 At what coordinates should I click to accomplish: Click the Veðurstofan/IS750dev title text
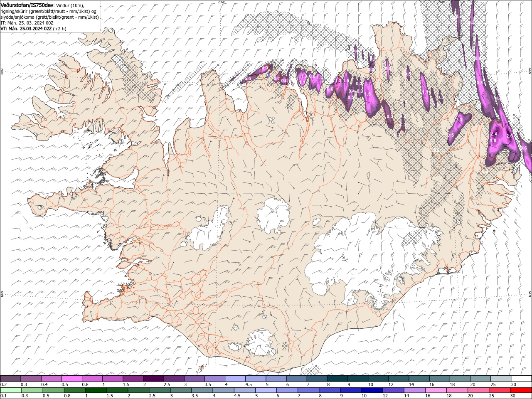[x=27, y=5]
